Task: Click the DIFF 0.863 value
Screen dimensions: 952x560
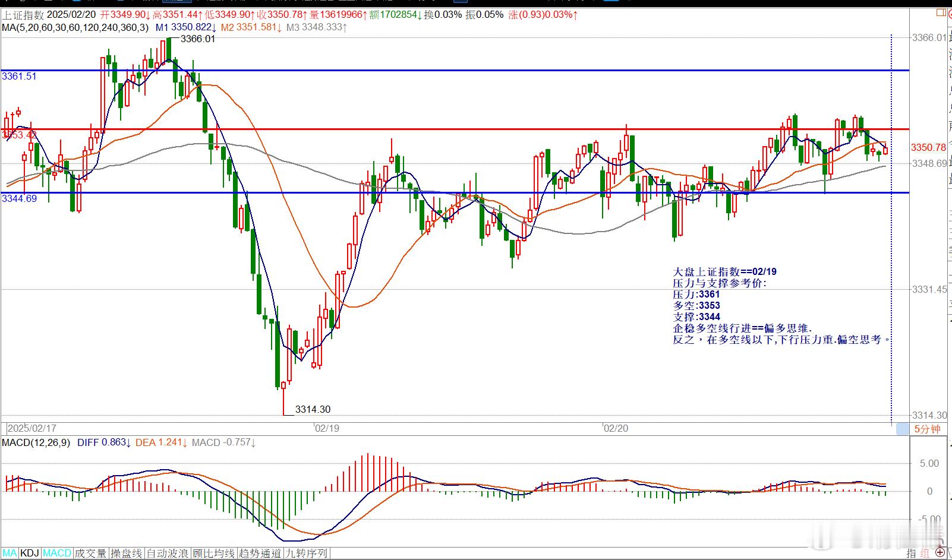Action: (x=105, y=442)
